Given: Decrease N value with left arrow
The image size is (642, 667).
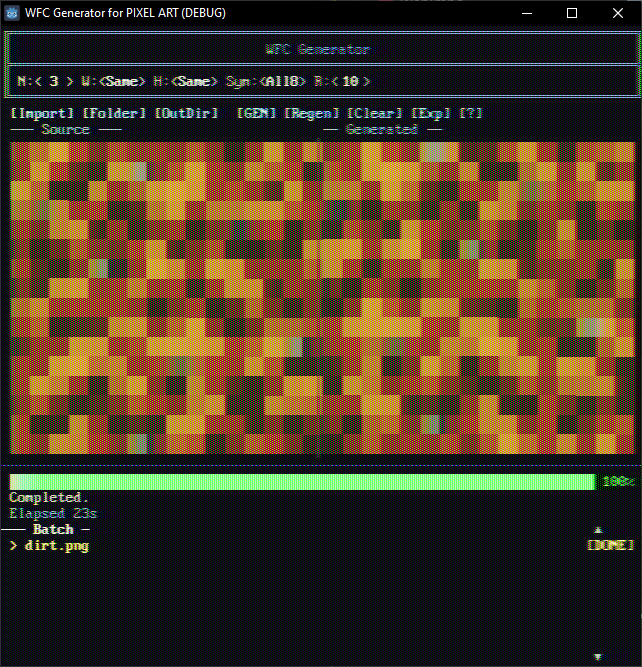Looking at the screenshot, I should pyautogui.click(x=38, y=81).
